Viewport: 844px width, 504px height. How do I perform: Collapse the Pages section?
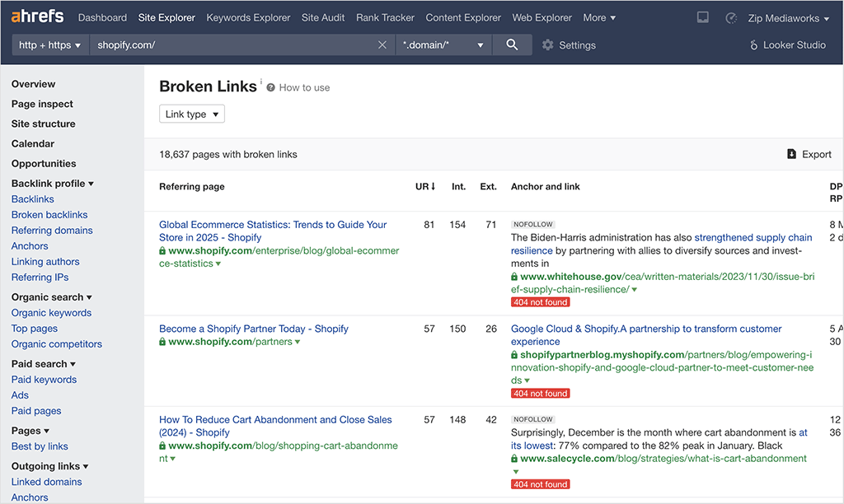(x=30, y=431)
